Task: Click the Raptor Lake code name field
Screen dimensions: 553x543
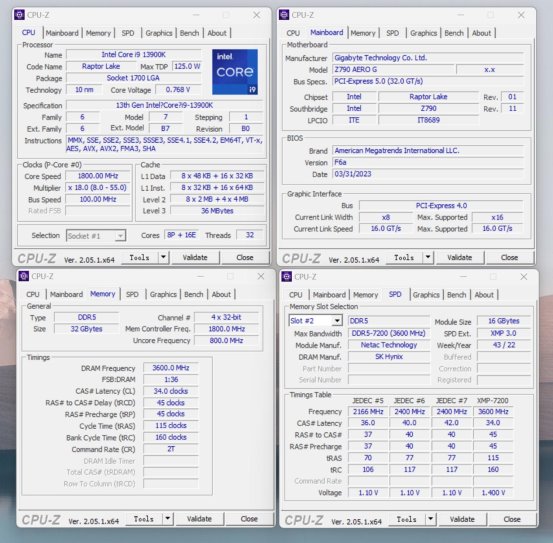Action: click(x=101, y=66)
